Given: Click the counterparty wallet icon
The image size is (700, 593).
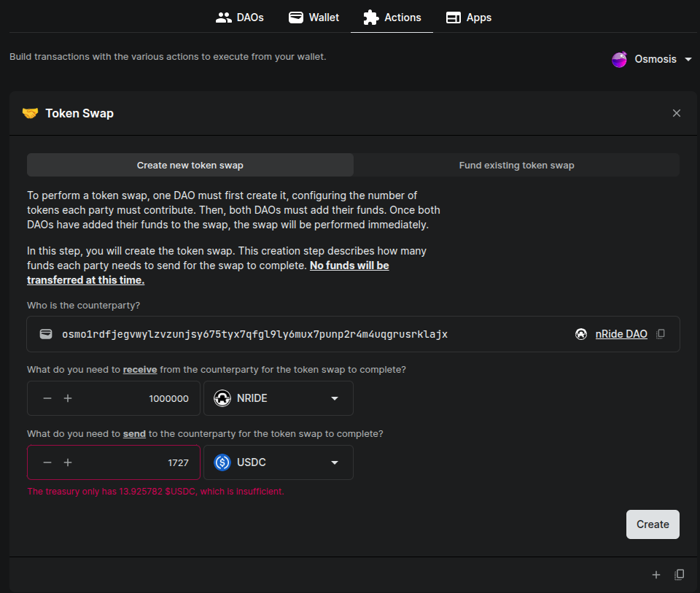Looking at the screenshot, I should [46, 334].
